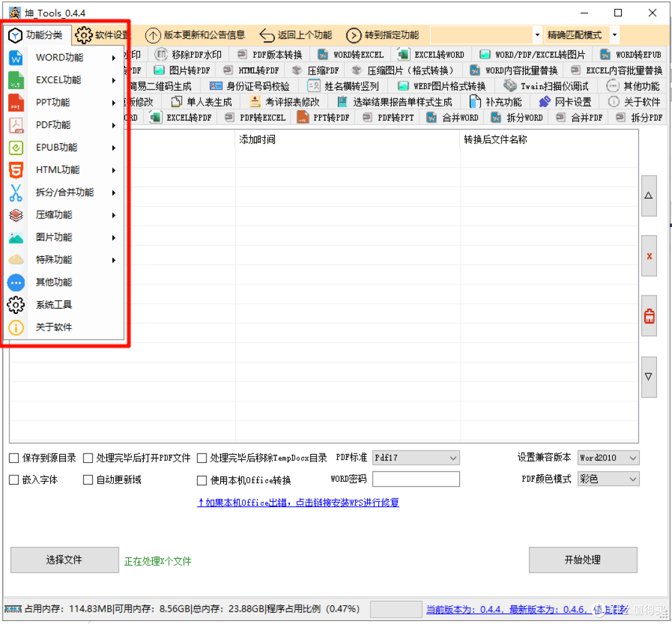This screenshot has width=672, height=624.
Task: Select the WORD转EXCEL function
Action: coord(351,54)
